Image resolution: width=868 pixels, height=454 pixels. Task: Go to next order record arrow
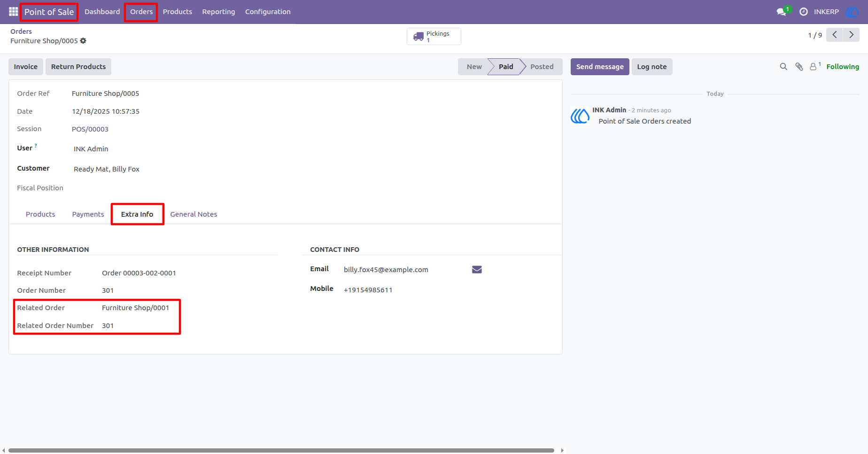[x=851, y=35]
